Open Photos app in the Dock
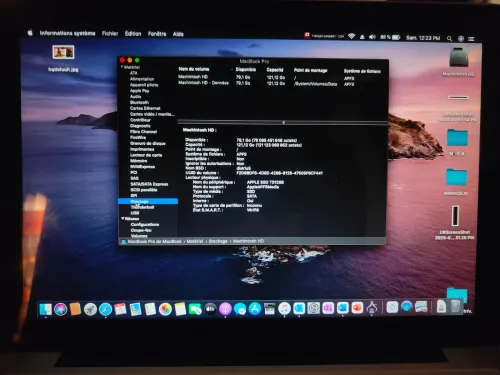 pos(165,309)
